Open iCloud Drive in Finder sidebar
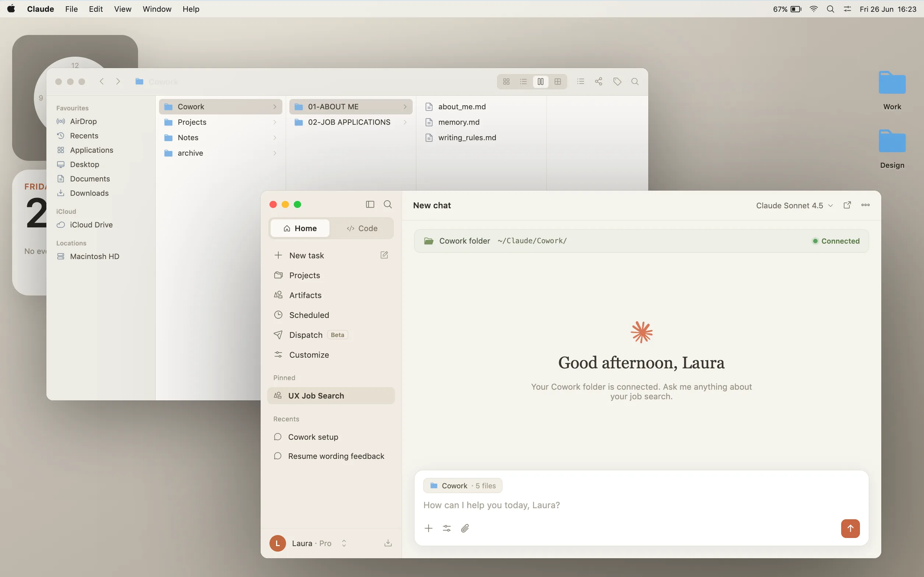This screenshot has height=577, width=924. point(101,225)
